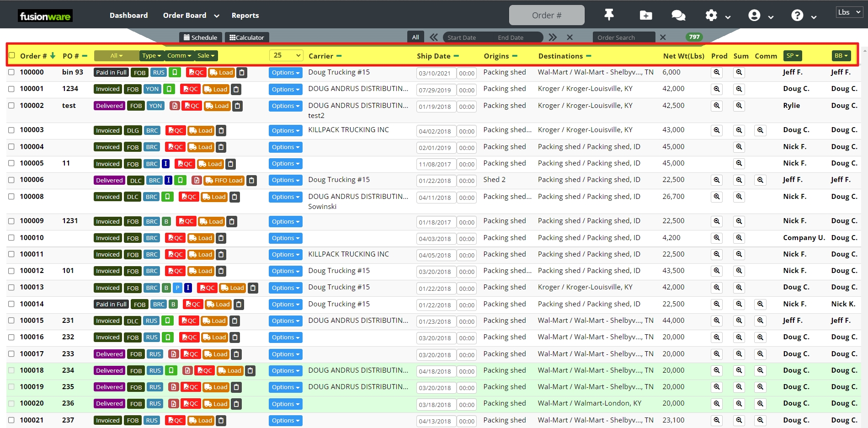
Task: Click the Calculator button
Action: point(247,37)
